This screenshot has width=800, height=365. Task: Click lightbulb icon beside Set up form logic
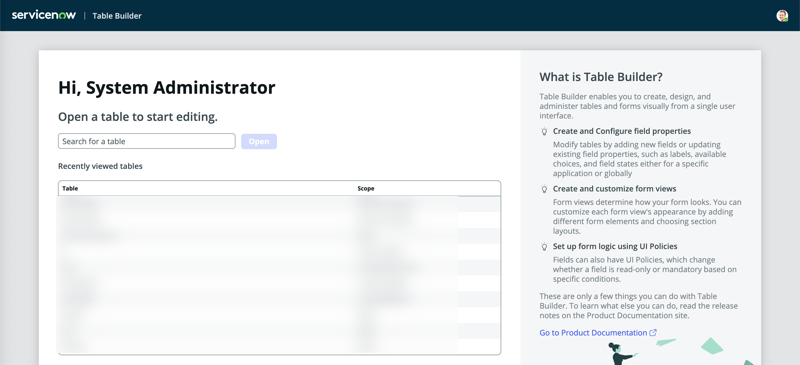coord(544,247)
